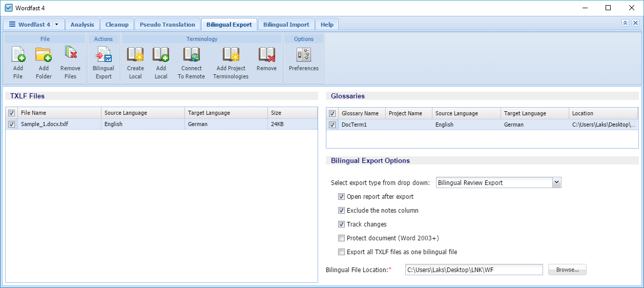The height and width of the screenshot is (288, 644).
Task: Click Create Local terminology icon
Action: click(x=135, y=54)
